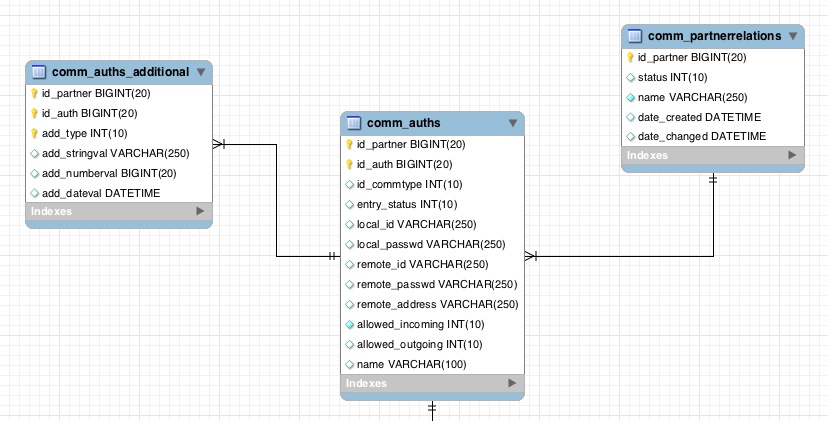Select id_partner BIGINT(20) in comm_partnerrelations
Screen dimensions: 828x421
[692, 58]
